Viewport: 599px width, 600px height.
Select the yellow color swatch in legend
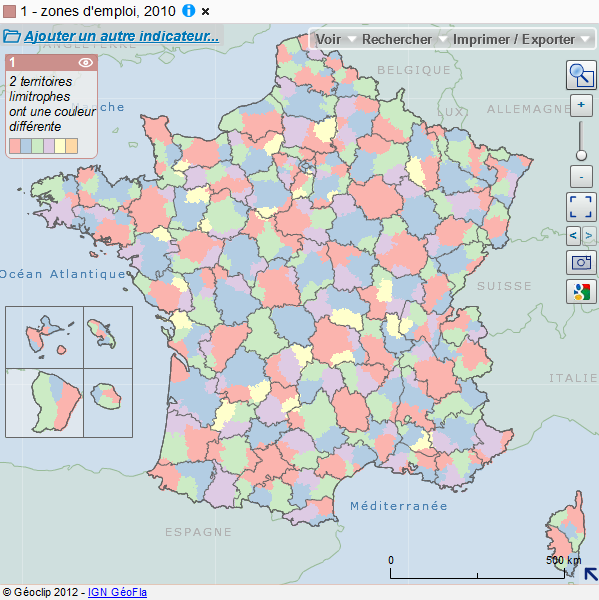pos(60,146)
